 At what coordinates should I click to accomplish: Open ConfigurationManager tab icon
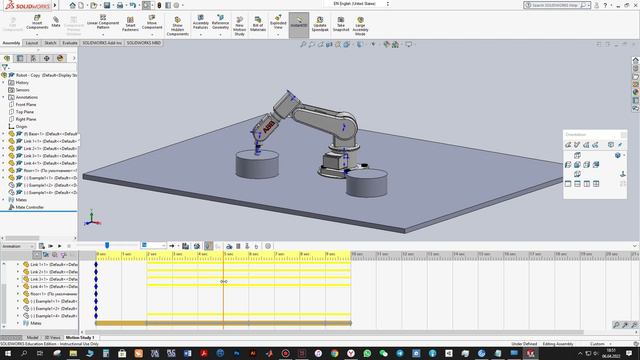[x=33, y=58]
